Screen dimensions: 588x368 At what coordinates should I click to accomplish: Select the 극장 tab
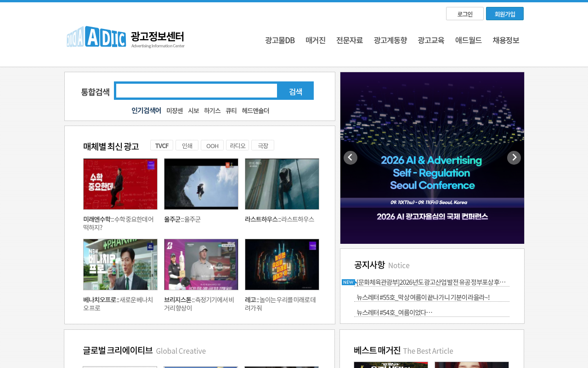point(263,145)
